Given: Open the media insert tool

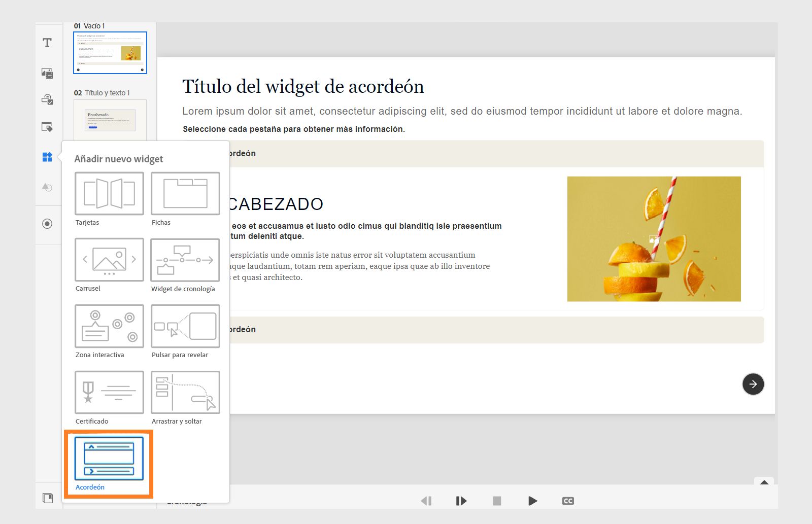Looking at the screenshot, I should point(47,73).
